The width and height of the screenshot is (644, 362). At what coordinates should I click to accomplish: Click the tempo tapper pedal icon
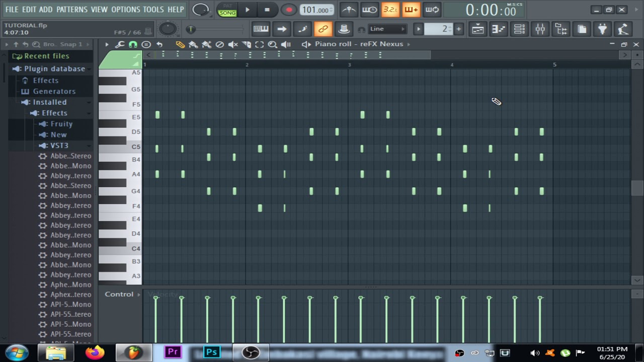(x=623, y=29)
